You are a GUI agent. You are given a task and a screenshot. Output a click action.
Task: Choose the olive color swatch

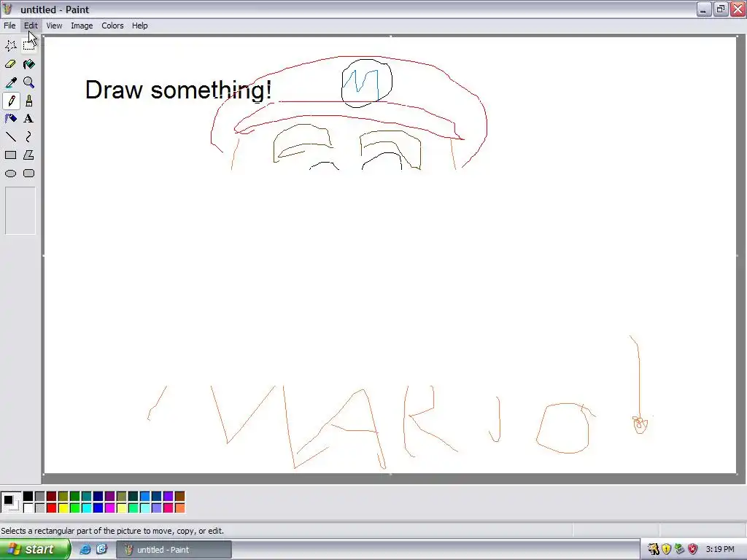pyautogui.click(x=63, y=497)
